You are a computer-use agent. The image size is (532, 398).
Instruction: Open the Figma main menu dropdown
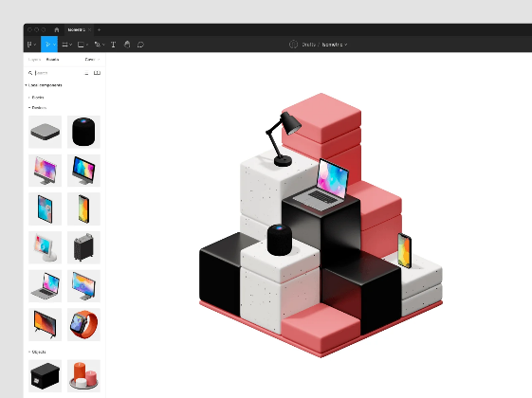(31, 45)
